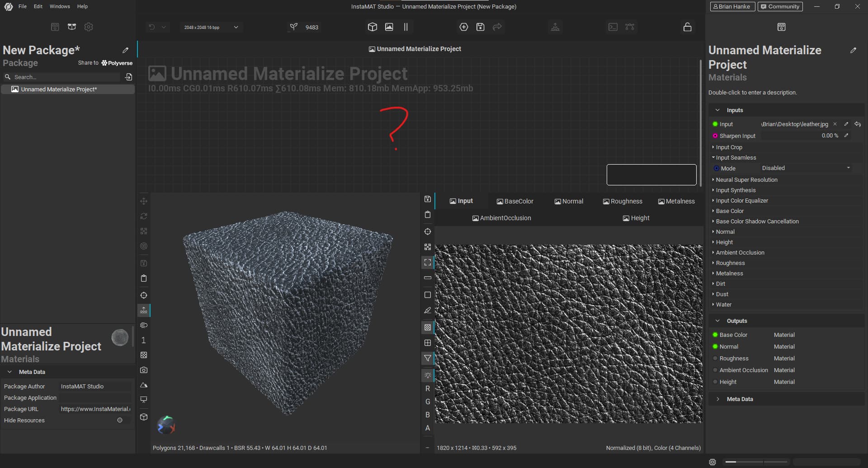The width and height of the screenshot is (868, 468).
Task: Click the save disk icon in top toolbar
Action: coord(480,27)
